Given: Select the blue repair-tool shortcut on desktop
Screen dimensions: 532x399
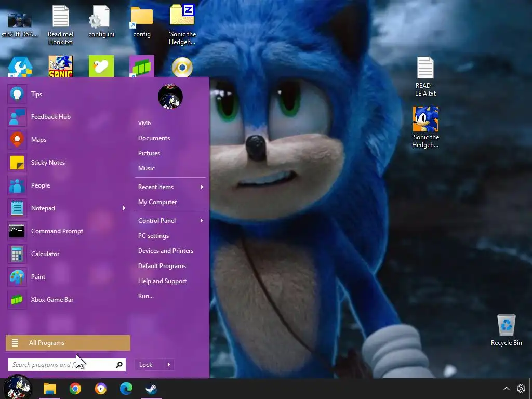Looking at the screenshot, I should [20, 66].
